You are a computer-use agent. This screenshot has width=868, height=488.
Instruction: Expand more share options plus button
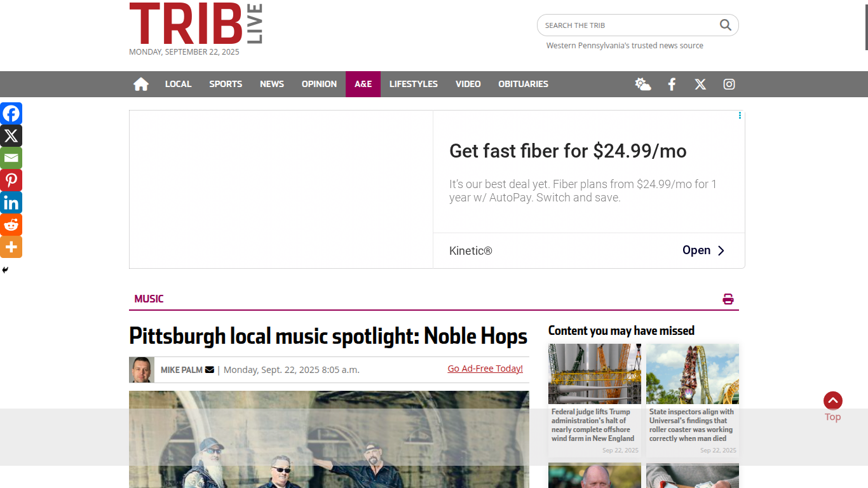(x=11, y=247)
